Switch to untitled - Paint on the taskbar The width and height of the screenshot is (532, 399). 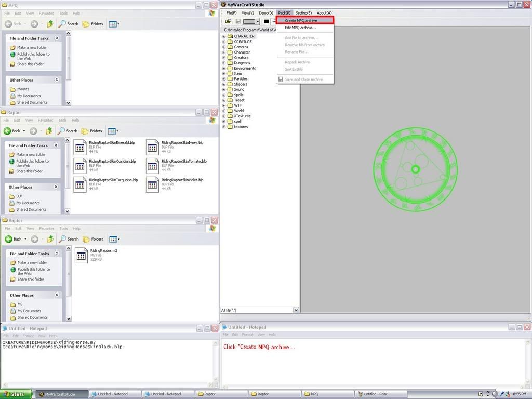381,394
